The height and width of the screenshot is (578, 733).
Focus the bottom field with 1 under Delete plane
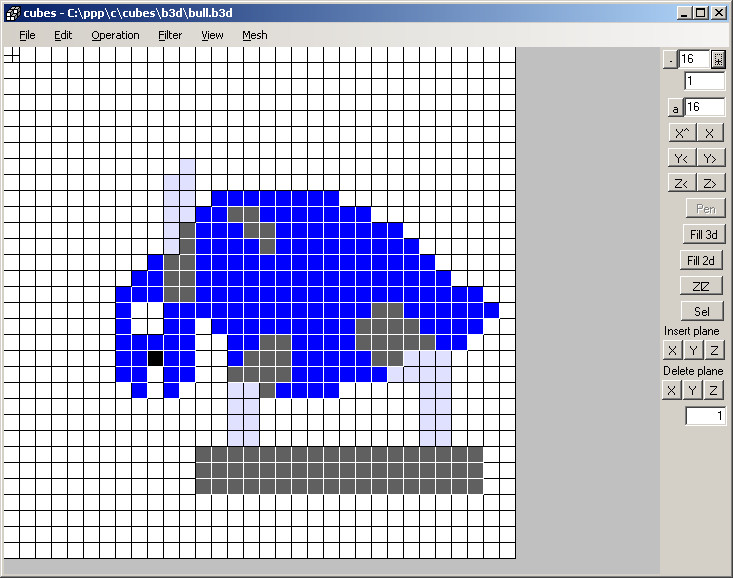[705, 416]
